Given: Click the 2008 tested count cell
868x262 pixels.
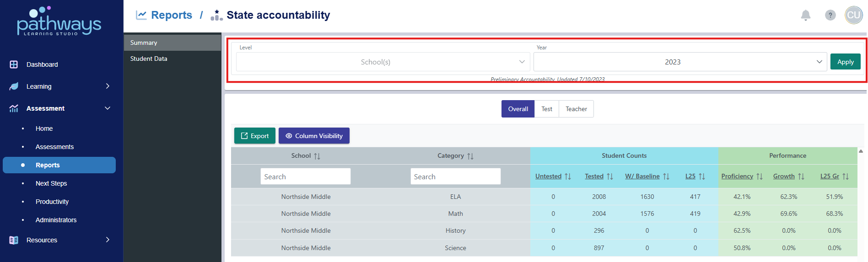Looking at the screenshot, I should click(x=599, y=197).
